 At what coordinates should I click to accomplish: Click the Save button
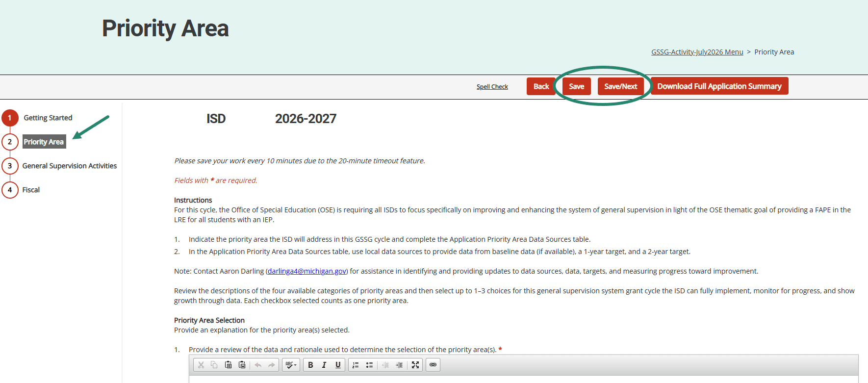tap(577, 86)
